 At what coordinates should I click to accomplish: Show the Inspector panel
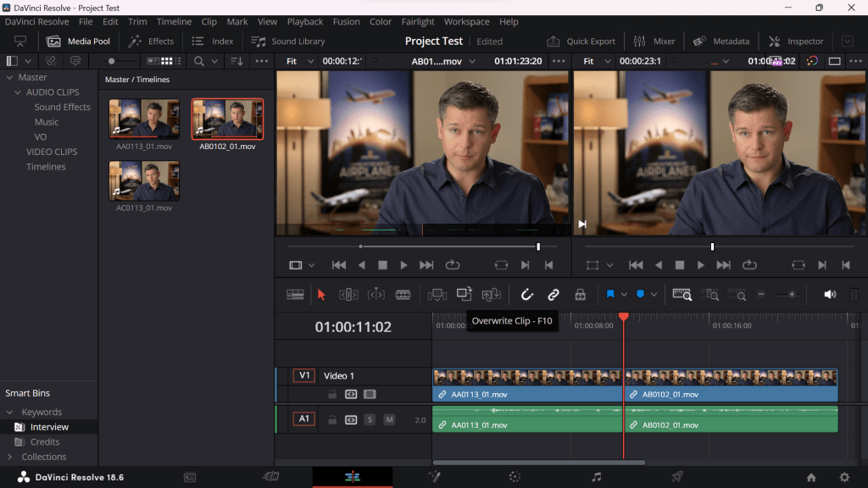(x=796, y=41)
